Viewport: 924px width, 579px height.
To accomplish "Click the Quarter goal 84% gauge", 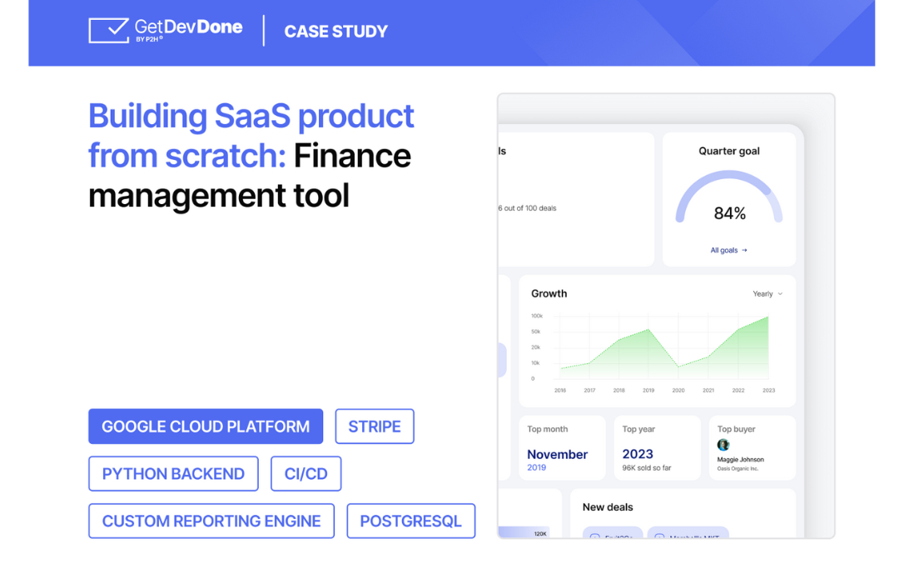I will 729,197.
